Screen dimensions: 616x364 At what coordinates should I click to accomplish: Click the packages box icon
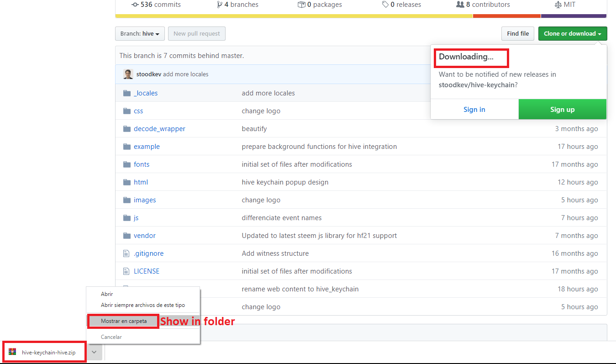click(301, 5)
